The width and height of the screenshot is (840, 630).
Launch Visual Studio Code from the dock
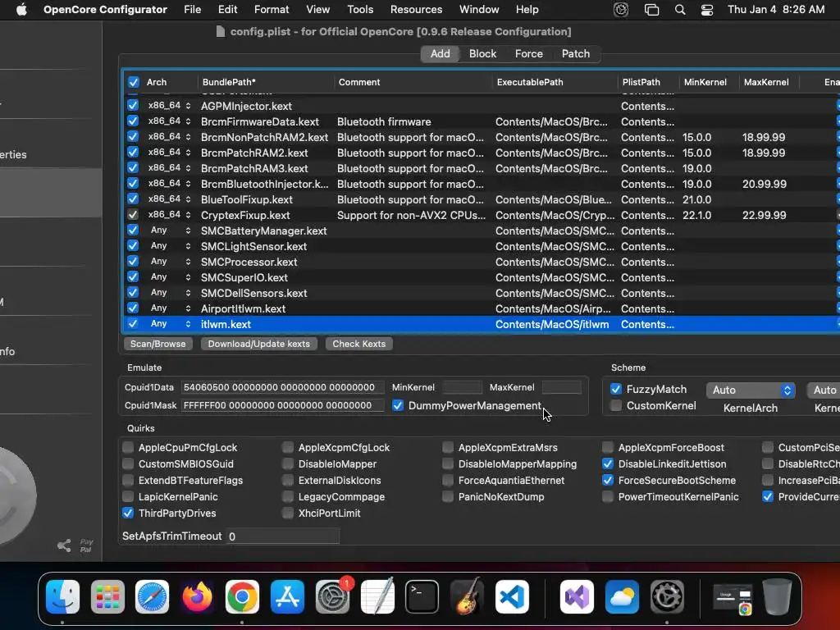[x=512, y=596]
